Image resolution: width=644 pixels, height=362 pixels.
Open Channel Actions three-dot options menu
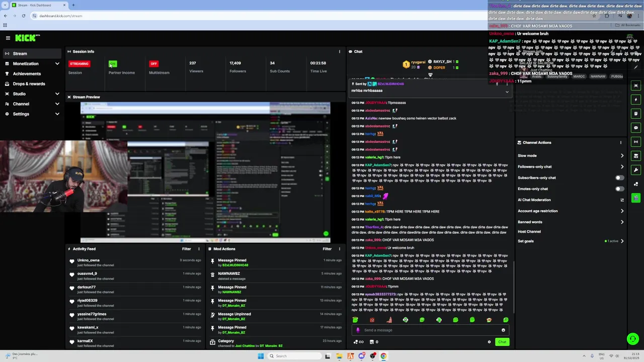pyautogui.click(x=620, y=142)
